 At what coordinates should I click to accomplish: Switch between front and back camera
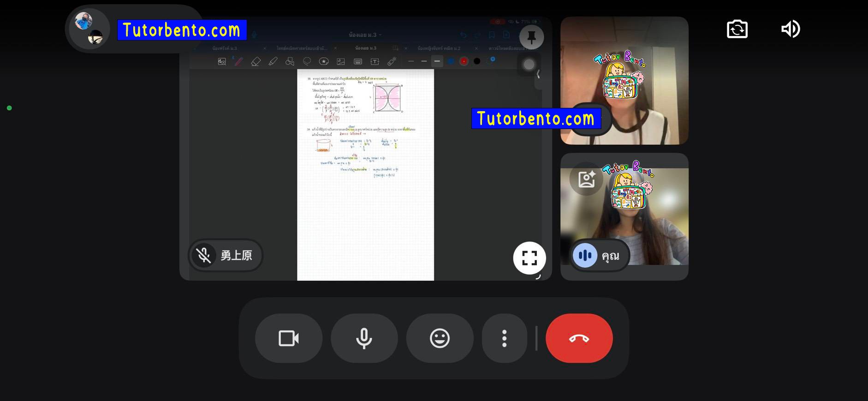pos(737,29)
